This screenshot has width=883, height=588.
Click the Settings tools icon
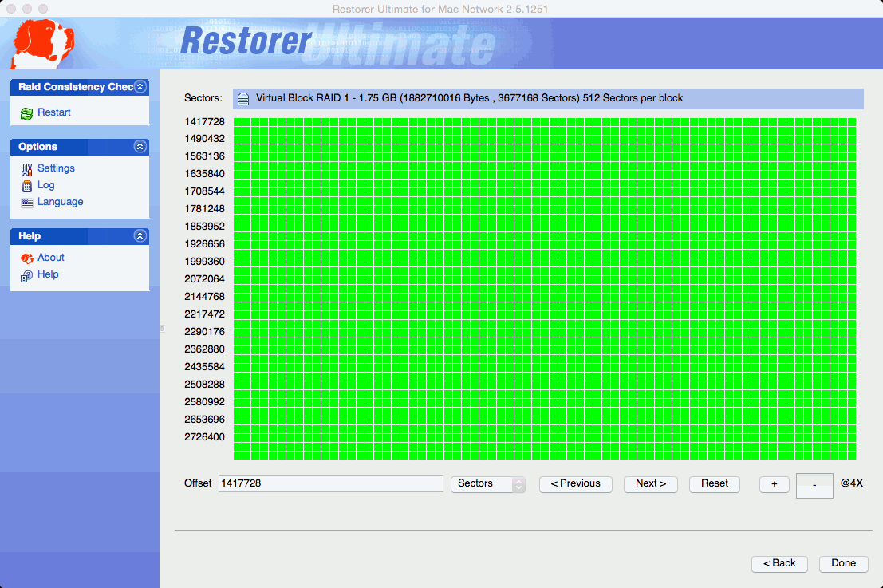27,169
